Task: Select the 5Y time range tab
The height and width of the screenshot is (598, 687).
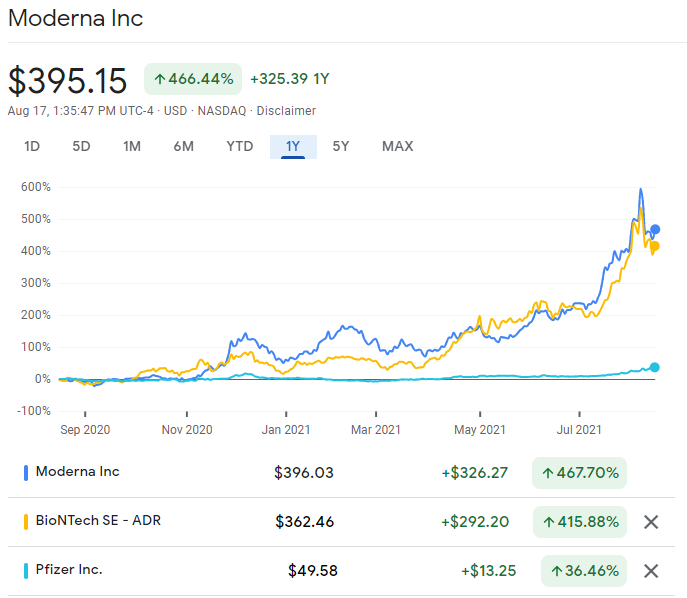Action: (341, 147)
